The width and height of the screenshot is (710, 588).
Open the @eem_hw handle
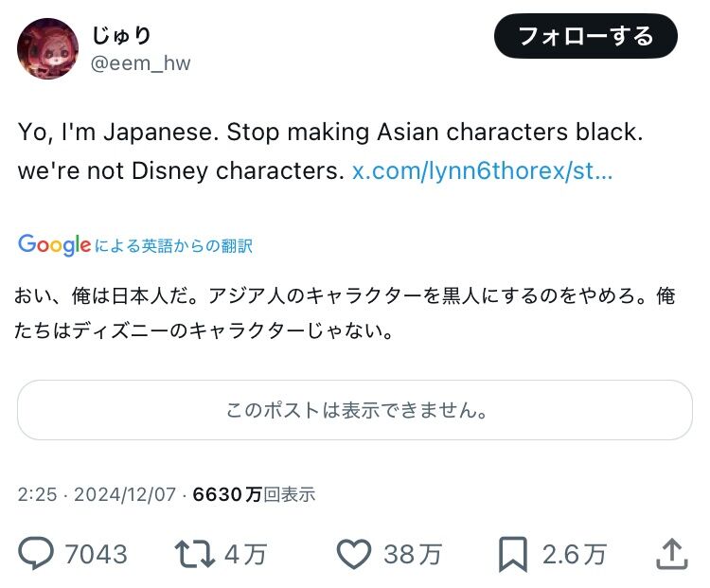[140, 63]
